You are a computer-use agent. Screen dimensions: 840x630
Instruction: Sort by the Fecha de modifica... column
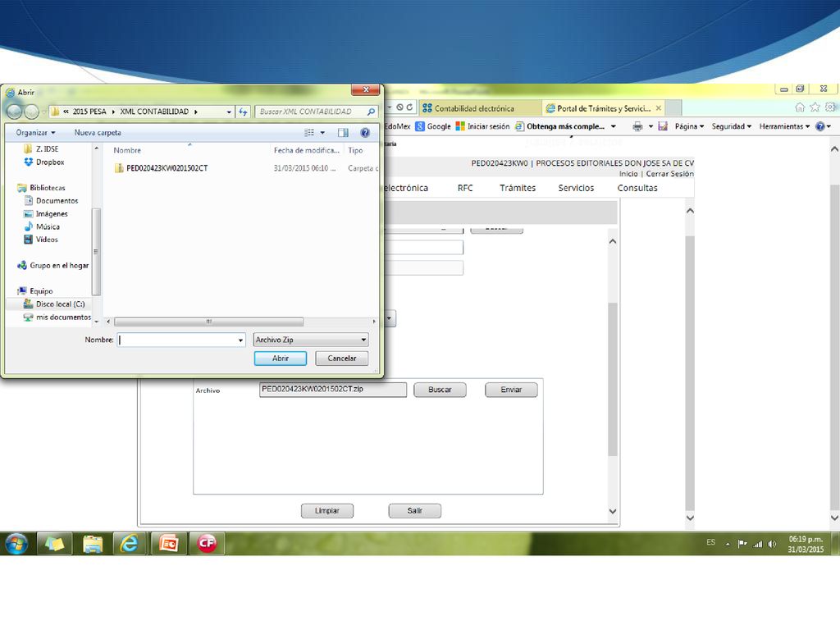tap(307, 151)
